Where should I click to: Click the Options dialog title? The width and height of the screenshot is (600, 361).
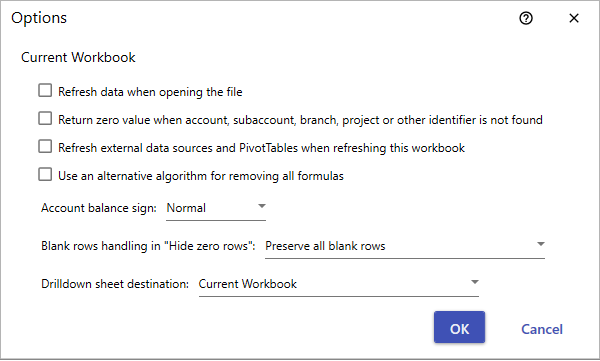pos(39,18)
